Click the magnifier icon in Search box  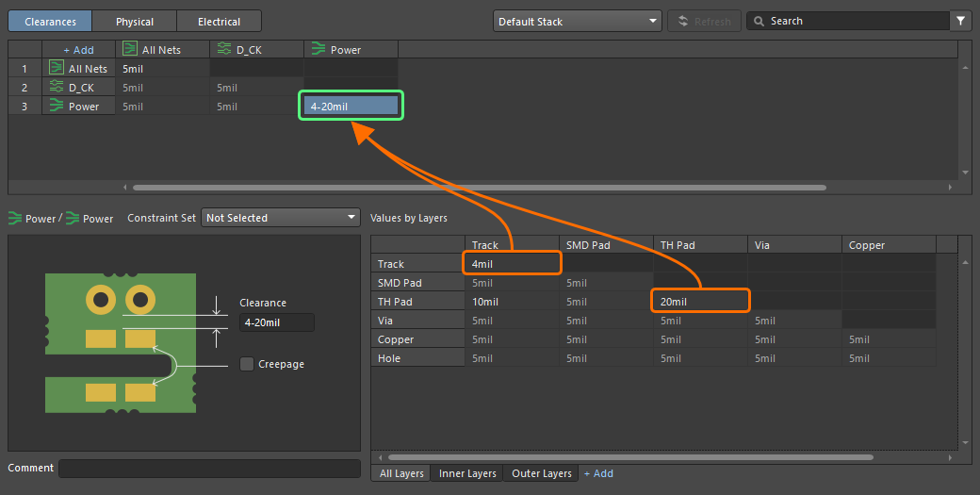click(759, 21)
